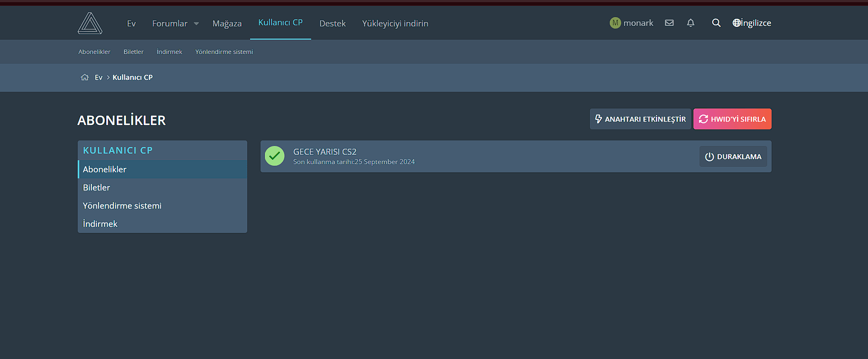
Task: Click the search magnifier icon
Action: 716,23
